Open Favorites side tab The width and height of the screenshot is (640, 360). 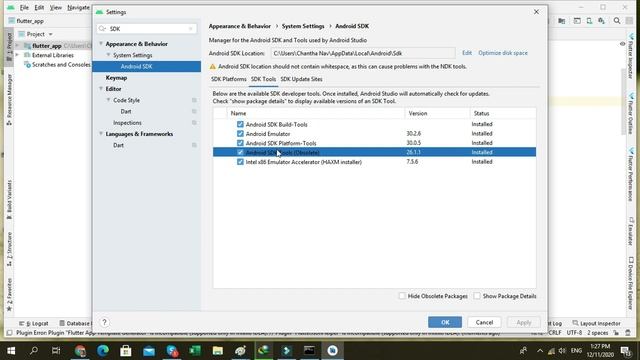point(9,295)
